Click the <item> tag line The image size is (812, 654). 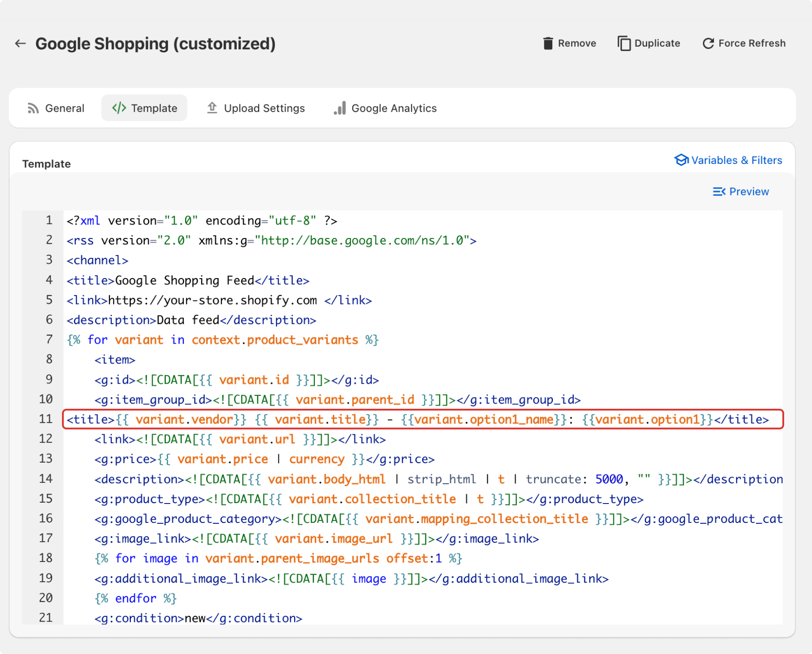pyautogui.click(x=115, y=360)
